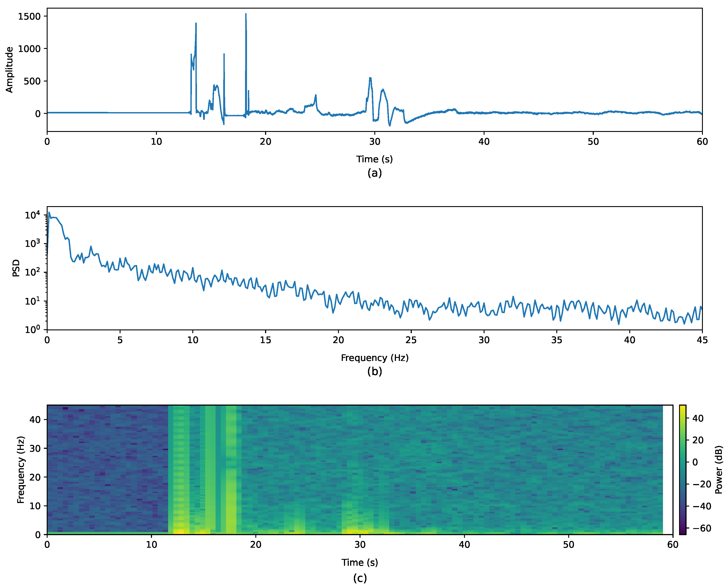
Task: Click the spectrogram 'Frequency (Hz)' y-axis label
Action: (x=21, y=470)
